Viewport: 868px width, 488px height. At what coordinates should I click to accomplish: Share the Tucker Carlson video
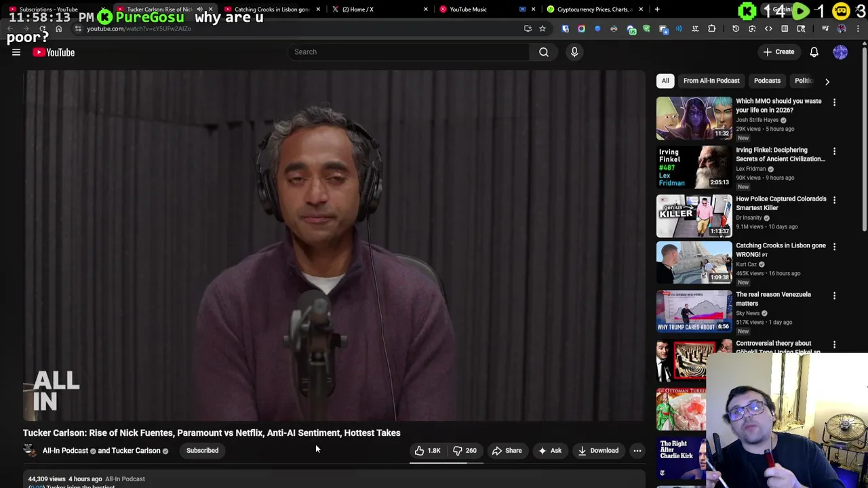pos(507,450)
